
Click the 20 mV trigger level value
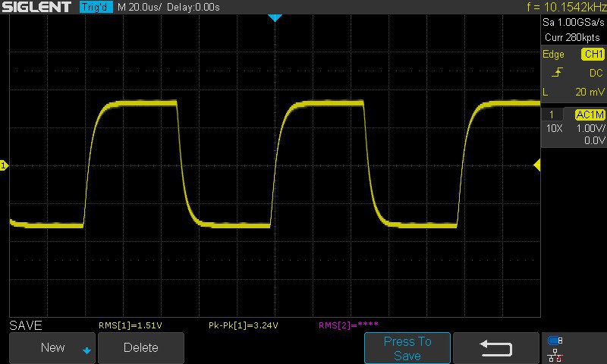point(590,92)
